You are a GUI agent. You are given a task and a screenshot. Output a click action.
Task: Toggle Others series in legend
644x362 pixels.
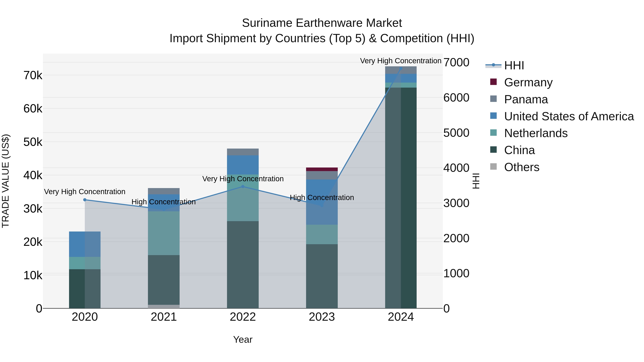coord(515,167)
